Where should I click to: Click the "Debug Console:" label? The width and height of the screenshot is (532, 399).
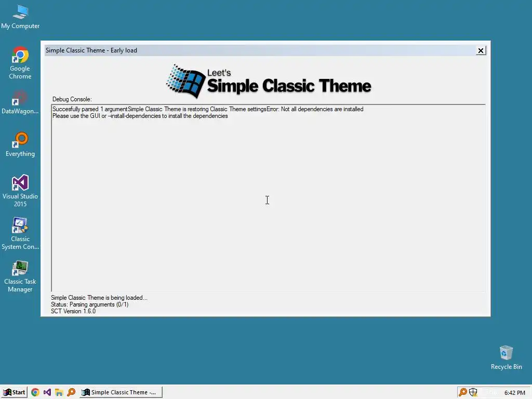72,99
